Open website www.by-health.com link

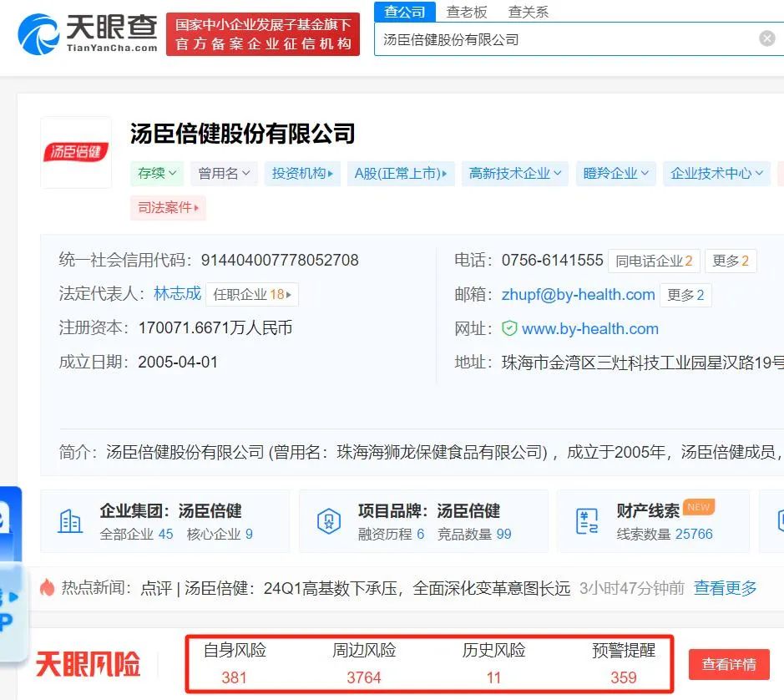click(590, 329)
